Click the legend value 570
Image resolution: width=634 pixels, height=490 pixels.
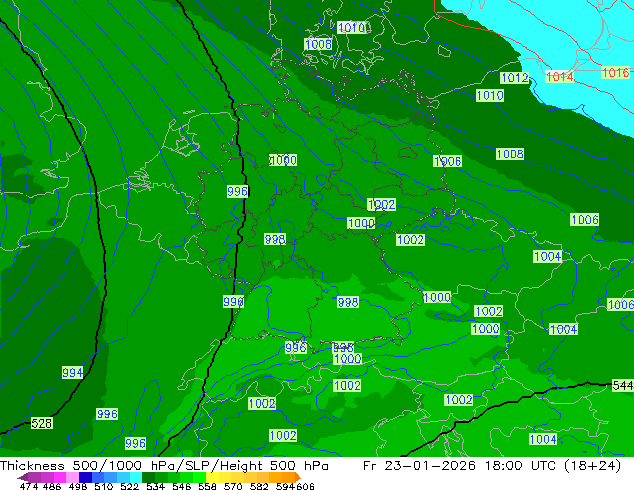click(x=233, y=486)
